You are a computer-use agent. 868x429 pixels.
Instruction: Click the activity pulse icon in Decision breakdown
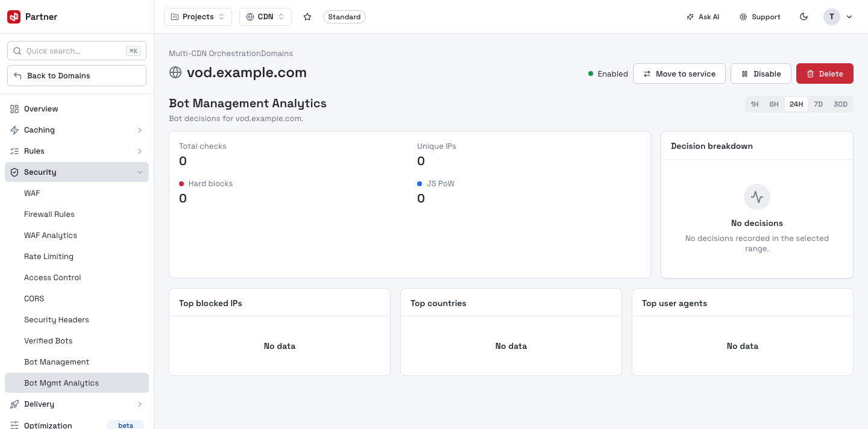tap(757, 197)
